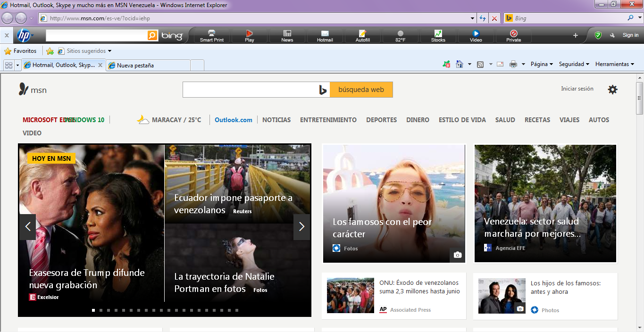The height and width of the screenshot is (332, 644).
Task: Click the browser refresh icon
Action: pyautogui.click(x=483, y=18)
